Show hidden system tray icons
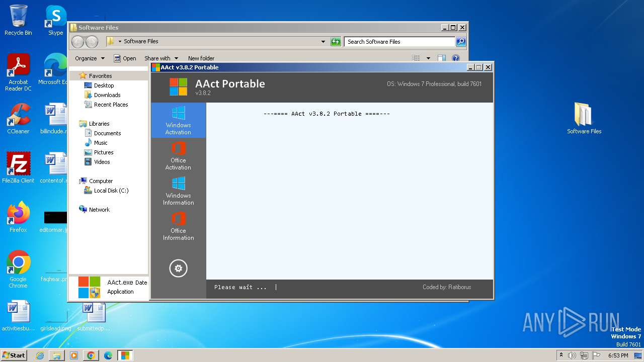Screen dimensions: 644x362 click(561, 355)
